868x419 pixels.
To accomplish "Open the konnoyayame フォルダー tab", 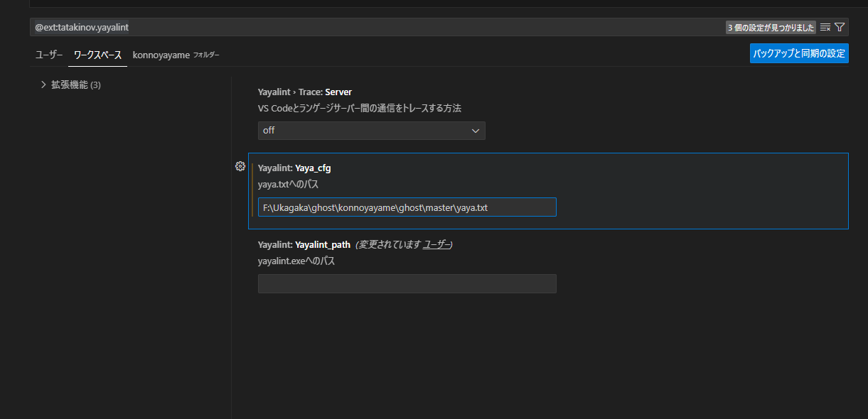I will [176, 55].
